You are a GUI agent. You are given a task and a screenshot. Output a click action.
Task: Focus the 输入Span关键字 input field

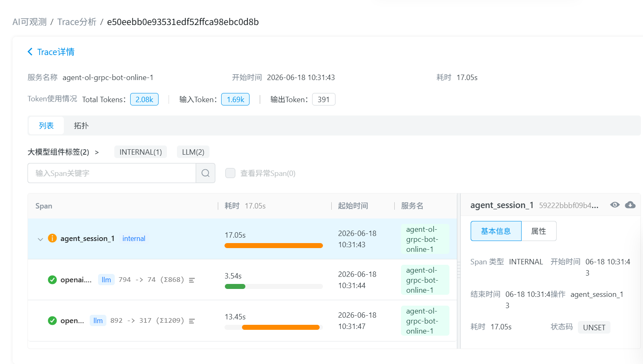(x=112, y=173)
